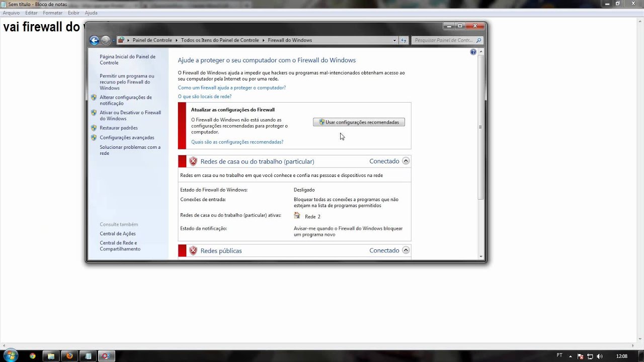Open Central de Rede e Compartilhamento

(x=120, y=246)
